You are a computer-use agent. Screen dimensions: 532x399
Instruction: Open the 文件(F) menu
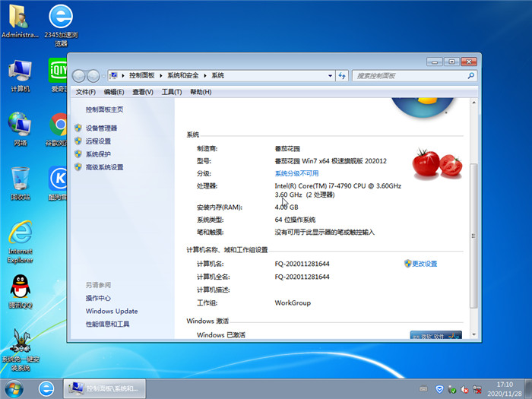85,92
